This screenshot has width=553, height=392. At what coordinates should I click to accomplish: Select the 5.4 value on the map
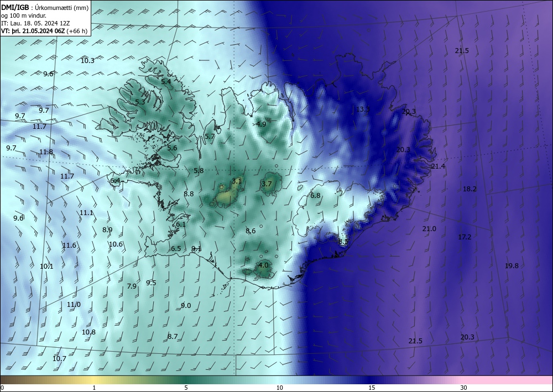click(x=166, y=81)
